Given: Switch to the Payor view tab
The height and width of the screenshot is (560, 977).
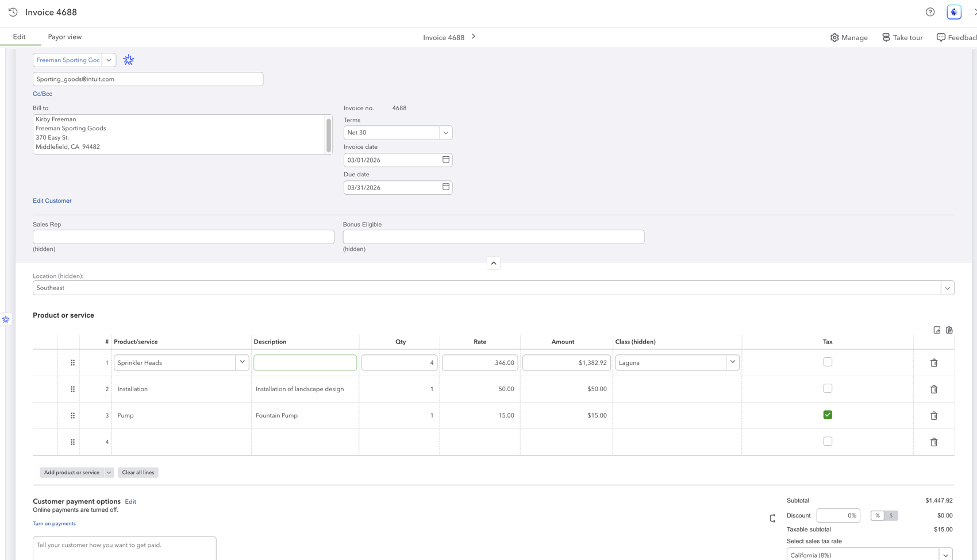Looking at the screenshot, I should tap(65, 37).
